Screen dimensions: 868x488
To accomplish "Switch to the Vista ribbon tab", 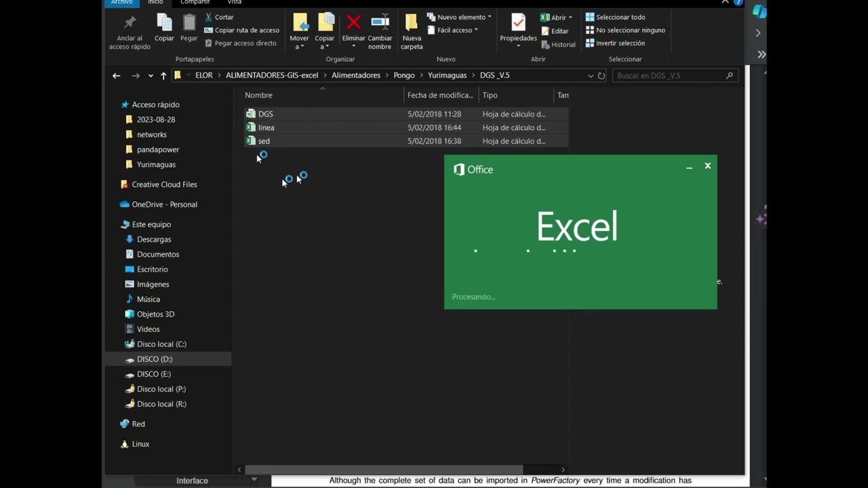I will pyautogui.click(x=234, y=3).
